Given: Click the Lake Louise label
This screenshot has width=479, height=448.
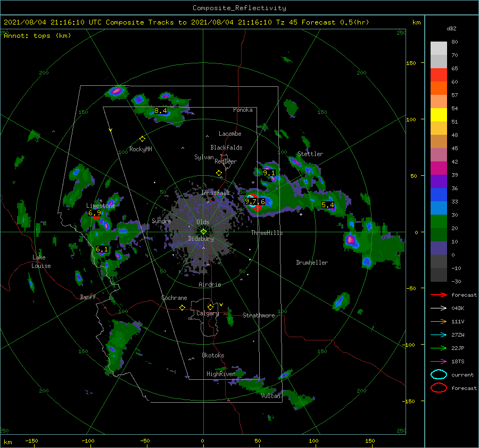Looking at the screenshot, I should 42,262.
